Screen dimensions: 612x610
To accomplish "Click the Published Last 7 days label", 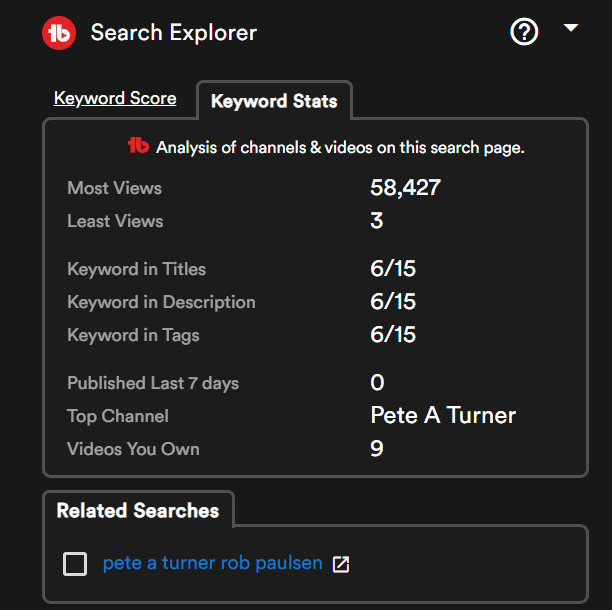I will pos(153,383).
